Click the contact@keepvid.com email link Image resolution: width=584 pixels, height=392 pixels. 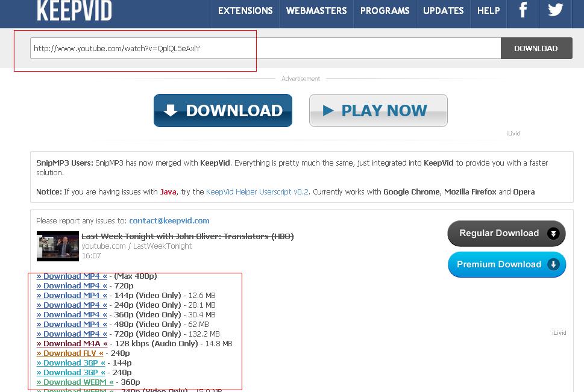(x=169, y=221)
